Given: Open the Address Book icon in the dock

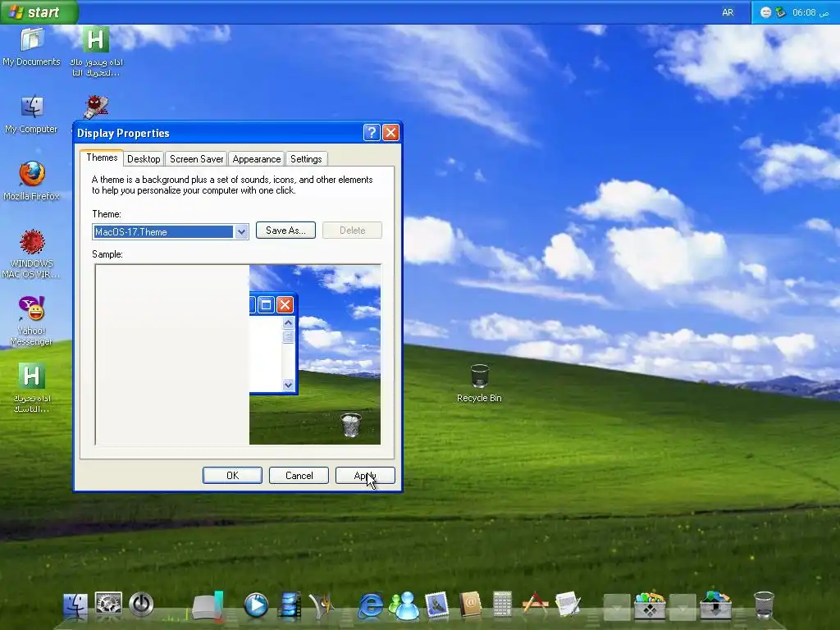Looking at the screenshot, I should [x=470, y=605].
